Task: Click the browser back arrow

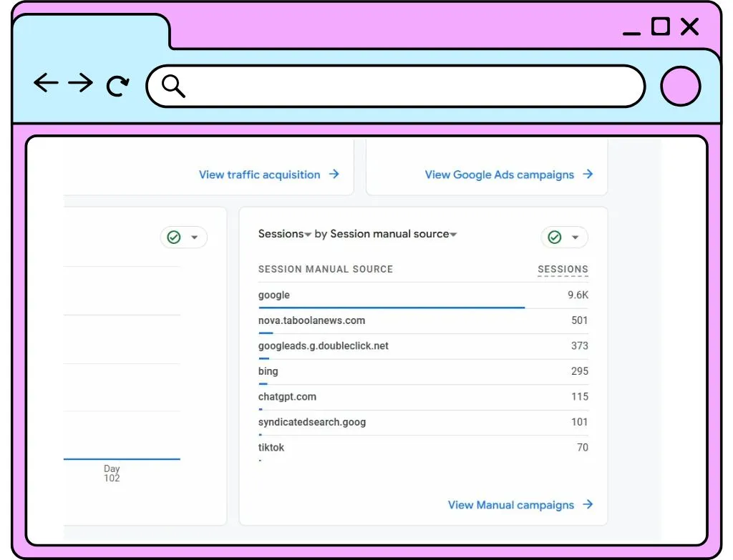Action: click(x=47, y=83)
